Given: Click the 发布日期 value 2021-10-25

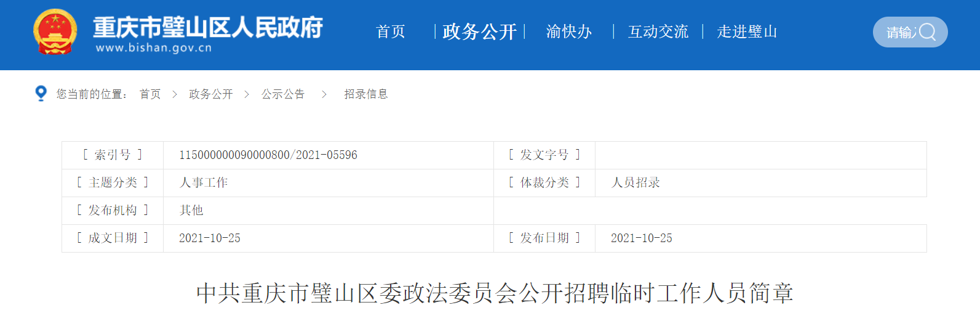Looking at the screenshot, I should point(642,238).
